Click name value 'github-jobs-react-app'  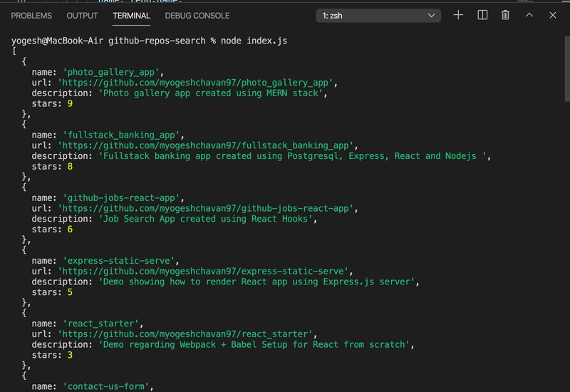(121, 198)
